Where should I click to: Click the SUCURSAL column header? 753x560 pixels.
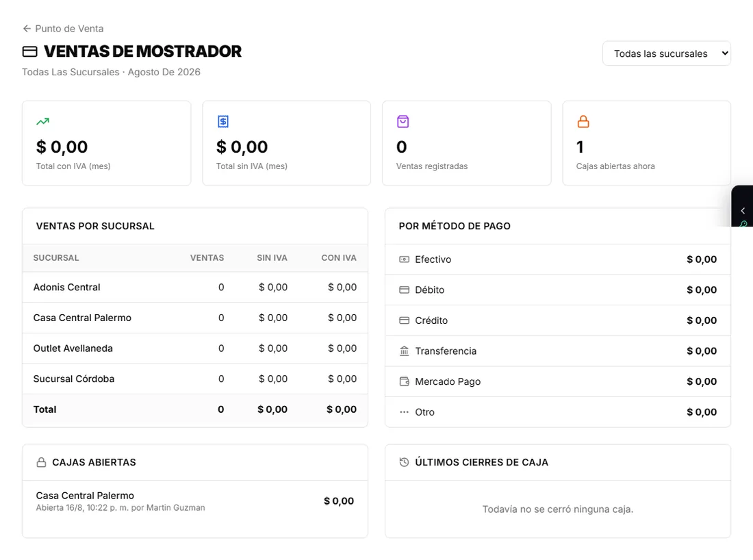pyautogui.click(x=55, y=258)
